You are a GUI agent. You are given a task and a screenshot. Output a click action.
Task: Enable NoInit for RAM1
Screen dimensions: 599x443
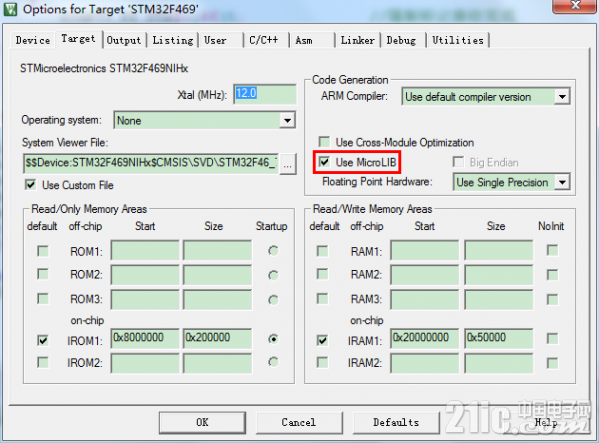[552, 251]
